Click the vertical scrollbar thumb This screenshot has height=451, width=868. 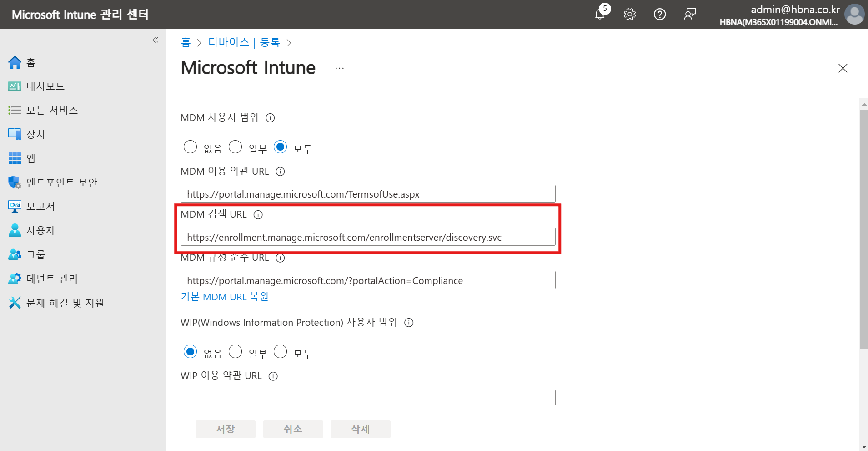click(x=863, y=229)
